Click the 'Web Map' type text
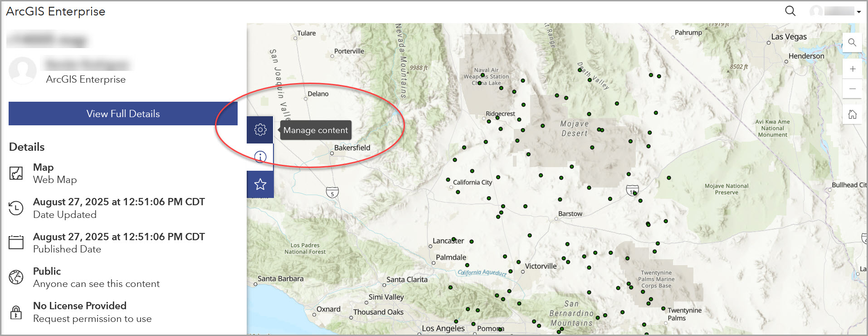Viewport: 868px width, 336px height. 55,180
